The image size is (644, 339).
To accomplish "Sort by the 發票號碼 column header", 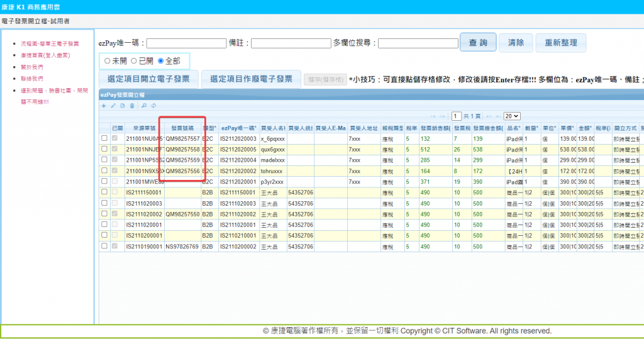I will (182, 127).
